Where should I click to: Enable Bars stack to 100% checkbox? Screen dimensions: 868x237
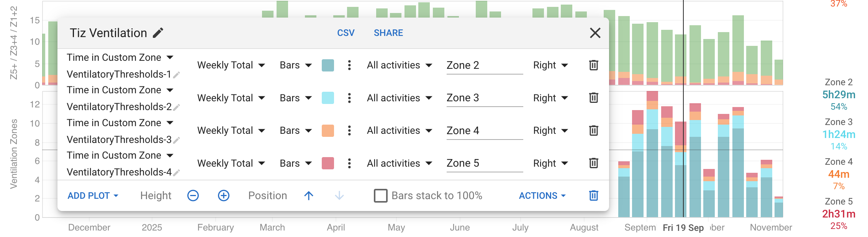click(380, 196)
